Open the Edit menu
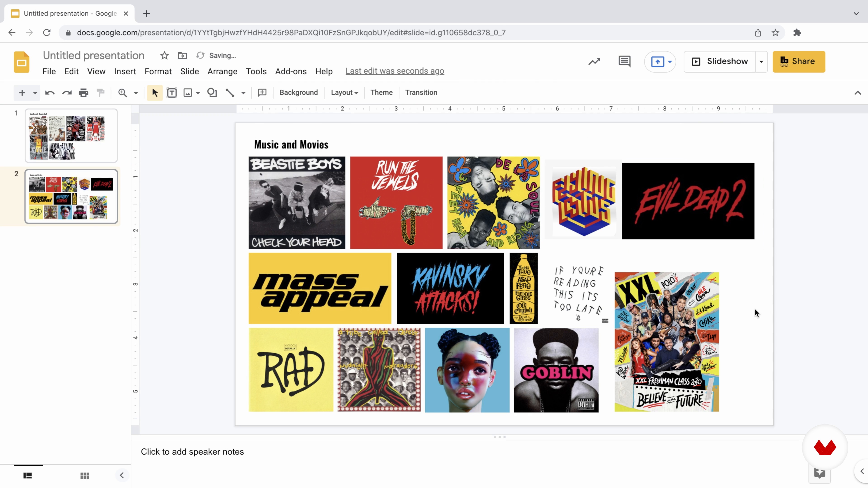 point(71,71)
